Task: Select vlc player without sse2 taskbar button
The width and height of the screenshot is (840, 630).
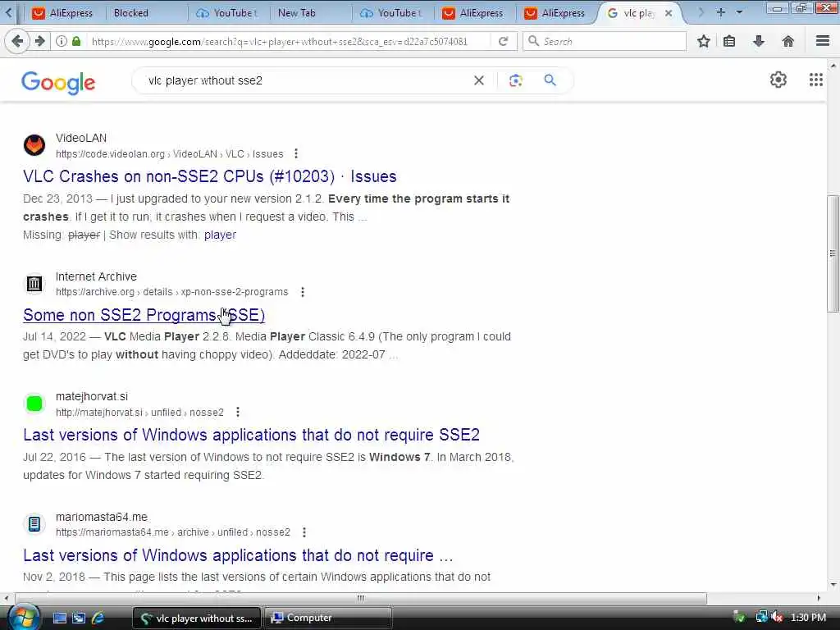Action: 197,618
